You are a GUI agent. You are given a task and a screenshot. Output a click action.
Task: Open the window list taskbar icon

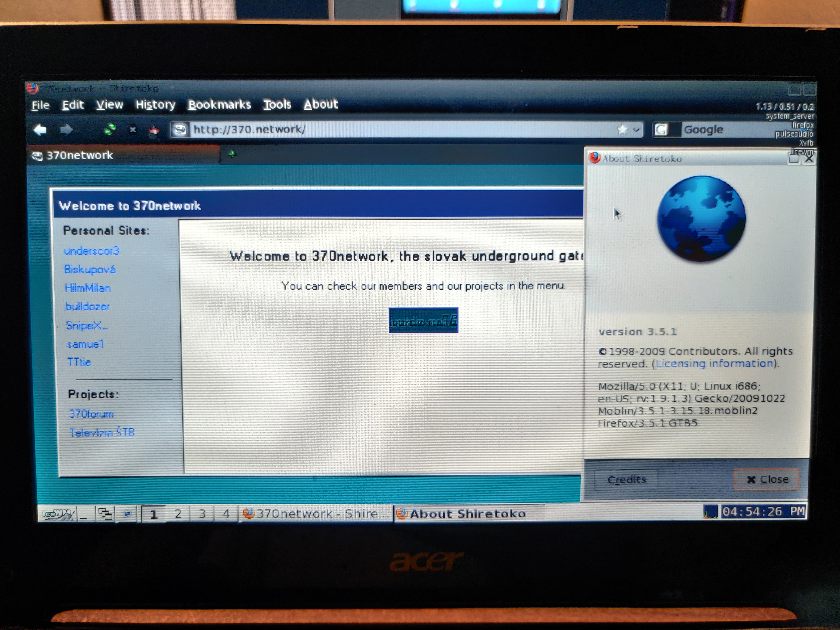tap(105, 514)
